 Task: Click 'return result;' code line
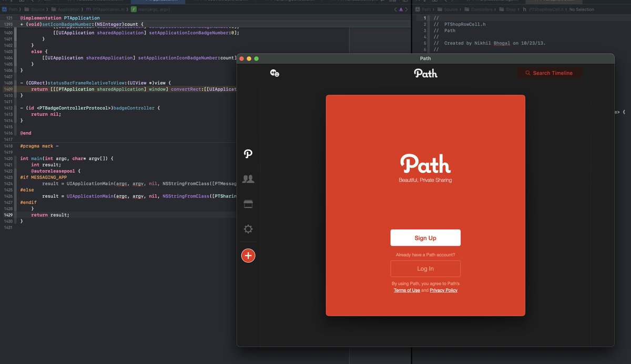[x=50, y=215]
